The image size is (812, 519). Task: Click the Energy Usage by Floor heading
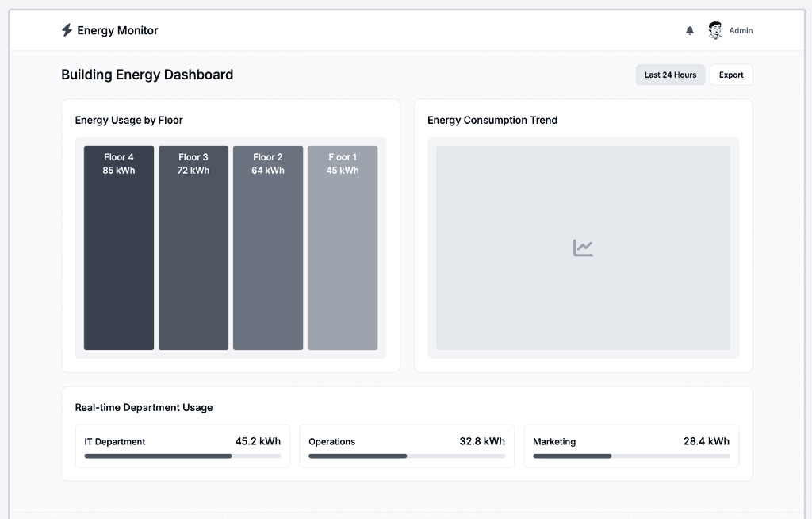click(x=129, y=121)
